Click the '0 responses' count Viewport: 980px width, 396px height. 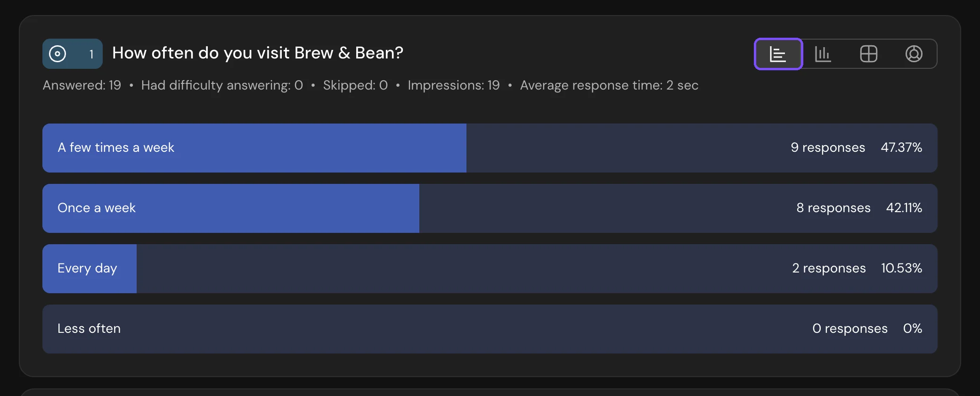[850, 329]
